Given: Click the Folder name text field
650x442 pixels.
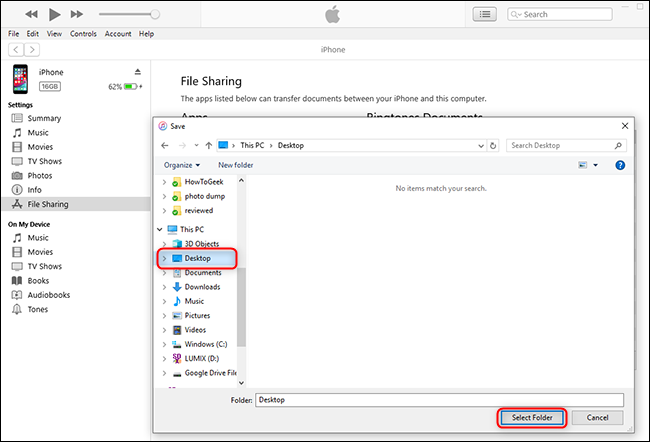Looking at the screenshot, I should [x=439, y=401].
